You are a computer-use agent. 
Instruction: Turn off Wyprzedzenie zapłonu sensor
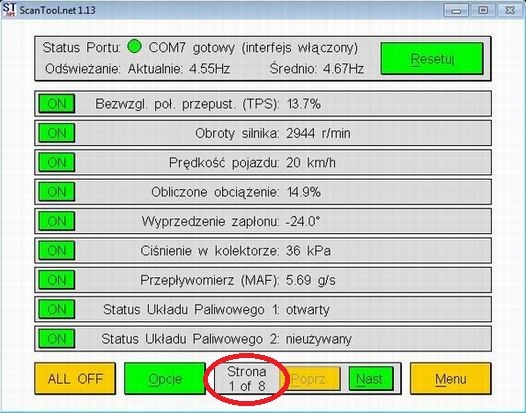pyautogui.click(x=57, y=221)
